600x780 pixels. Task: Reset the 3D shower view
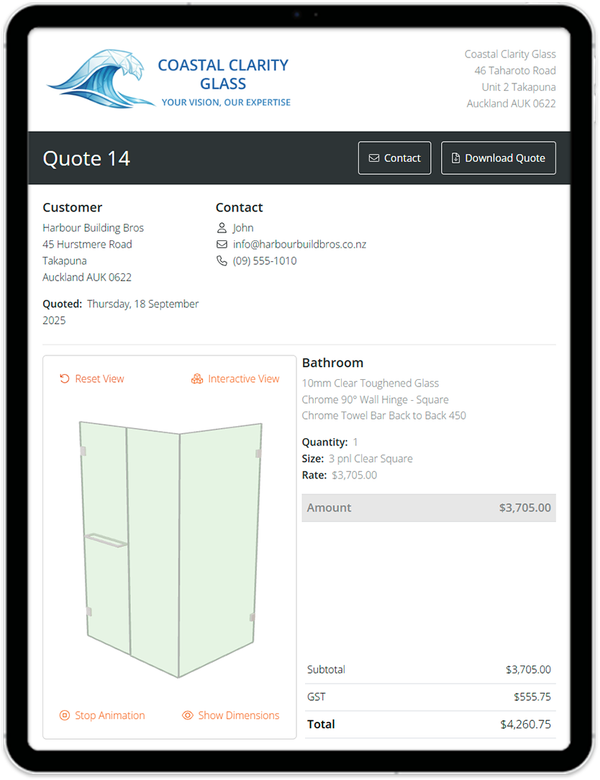92,379
